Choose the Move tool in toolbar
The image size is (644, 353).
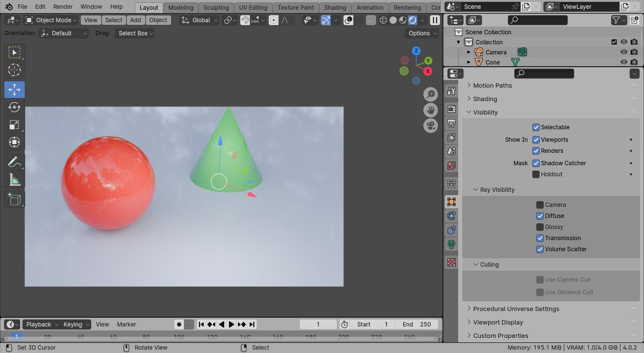click(14, 90)
